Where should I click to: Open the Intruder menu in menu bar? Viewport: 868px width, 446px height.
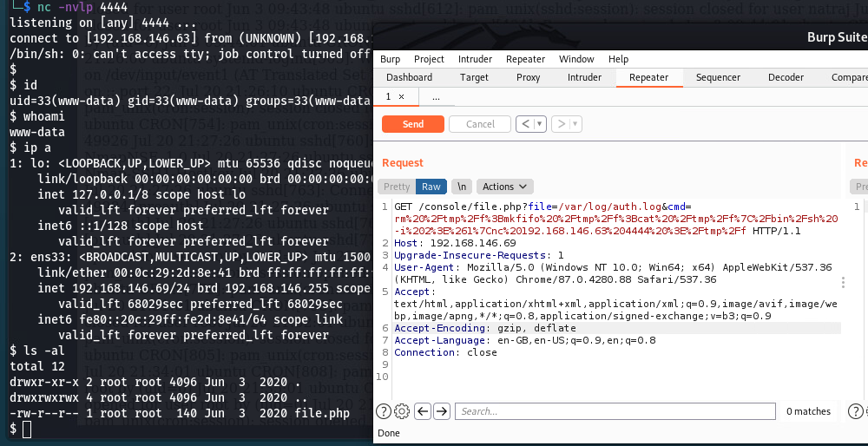click(475, 59)
